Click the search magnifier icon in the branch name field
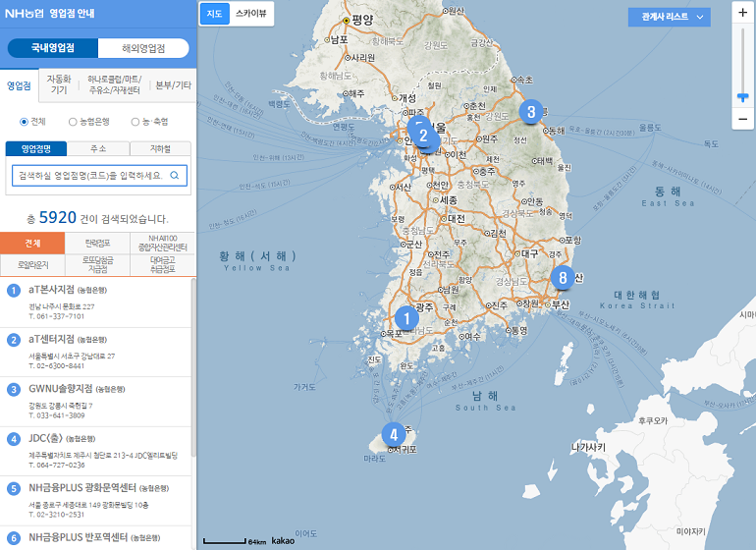Screen dimensions: 756x550 coord(175,175)
